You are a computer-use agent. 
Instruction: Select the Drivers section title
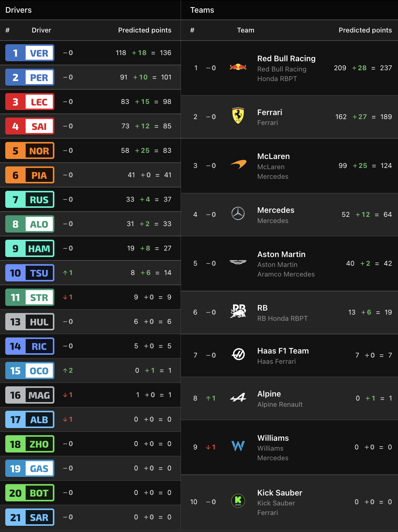pyautogui.click(x=19, y=10)
